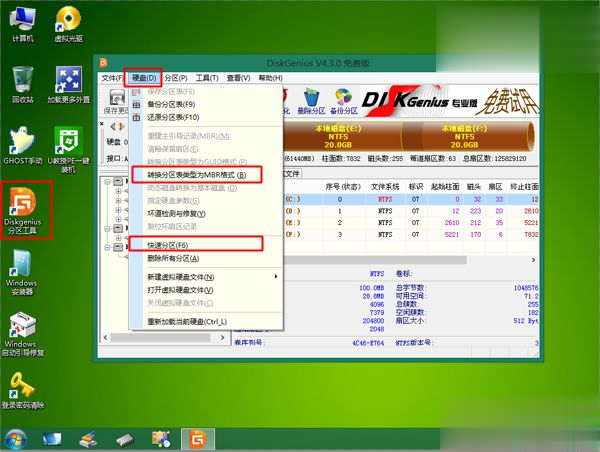The height and width of the screenshot is (452, 600).
Task: Choose 备份分区表(F9) from the menu
Action: tap(207, 104)
